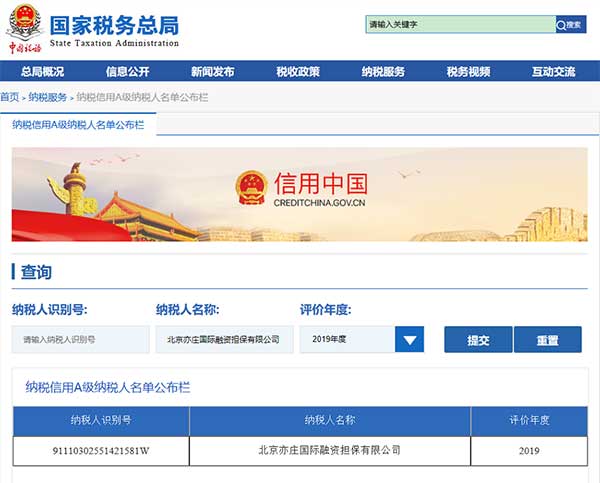
Task: Open the 总局概况 menu
Action: click(42, 71)
